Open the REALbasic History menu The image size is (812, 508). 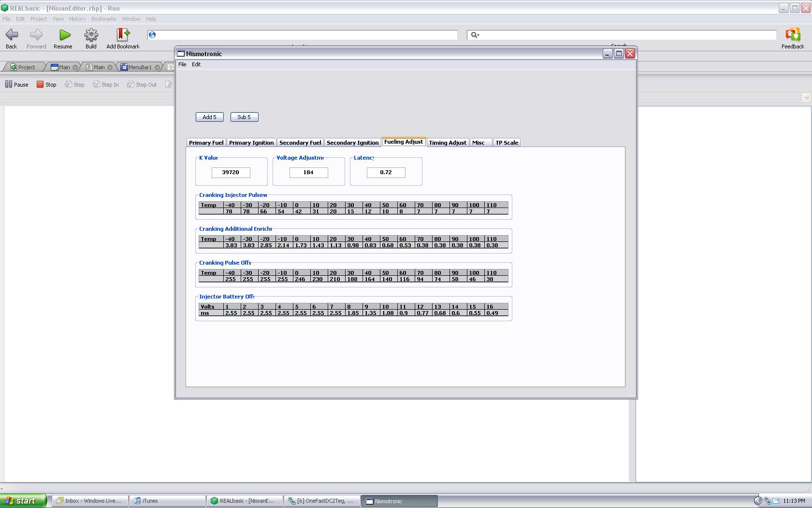(x=77, y=19)
